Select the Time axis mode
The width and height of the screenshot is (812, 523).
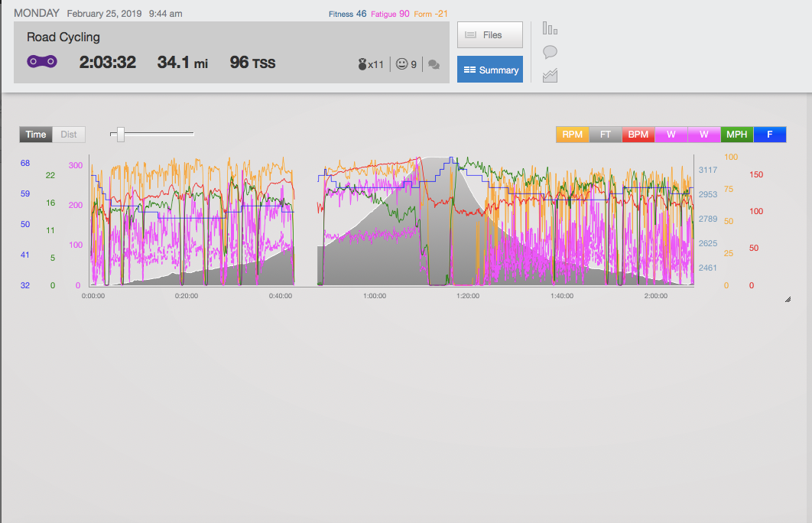pos(35,134)
